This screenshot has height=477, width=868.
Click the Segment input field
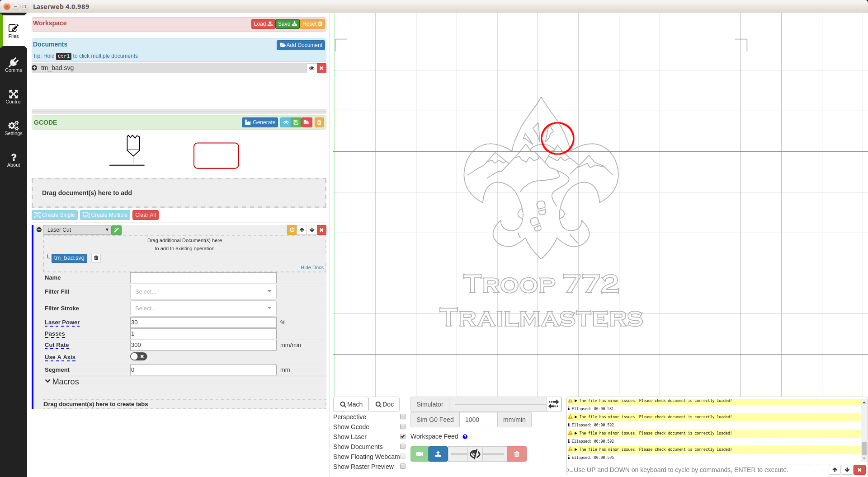(x=203, y=370)
